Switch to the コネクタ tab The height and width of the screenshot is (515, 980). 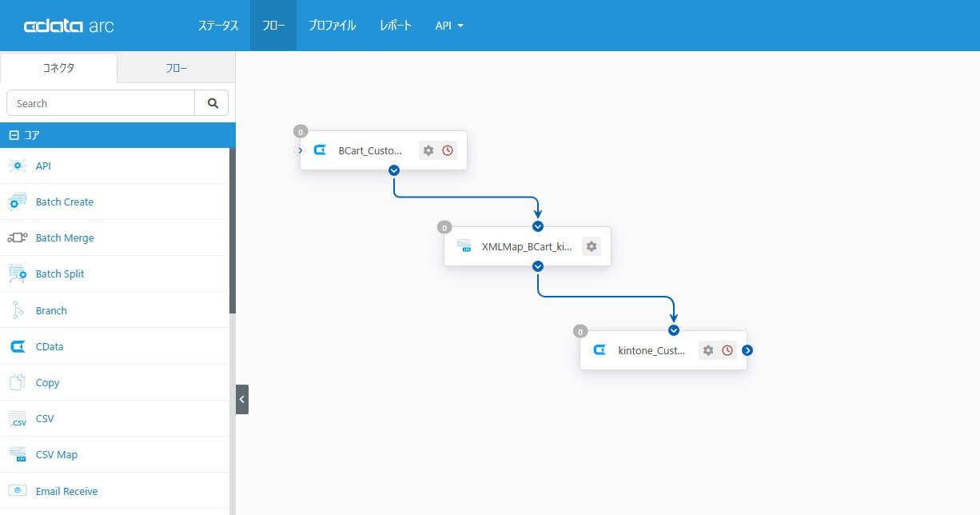pyautogui.click(x=58, y=68)
